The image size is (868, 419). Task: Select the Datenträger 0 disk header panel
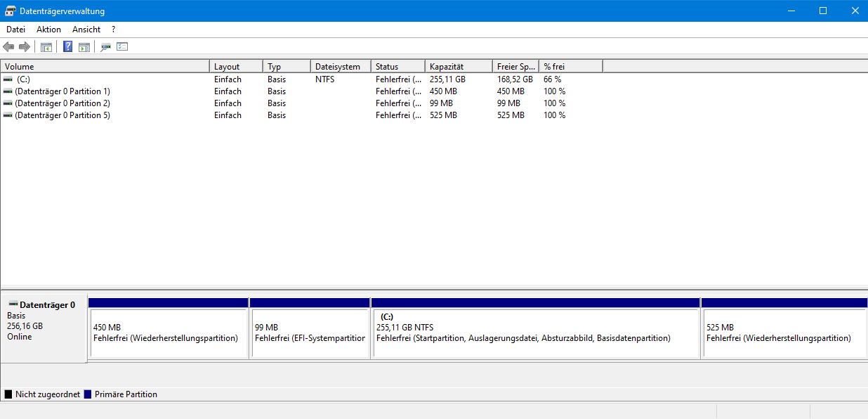[x=44, y=328]
